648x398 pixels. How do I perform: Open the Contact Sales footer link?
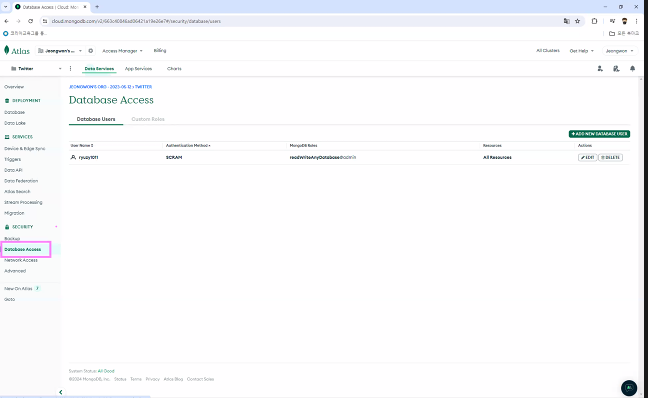pyautogui.click(x=200, y=379)
